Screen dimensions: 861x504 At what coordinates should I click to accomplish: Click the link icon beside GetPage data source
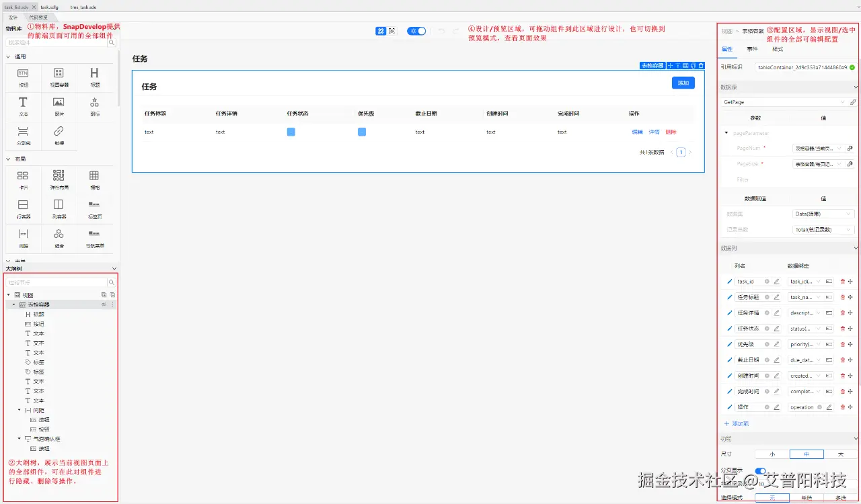point(853,102)
